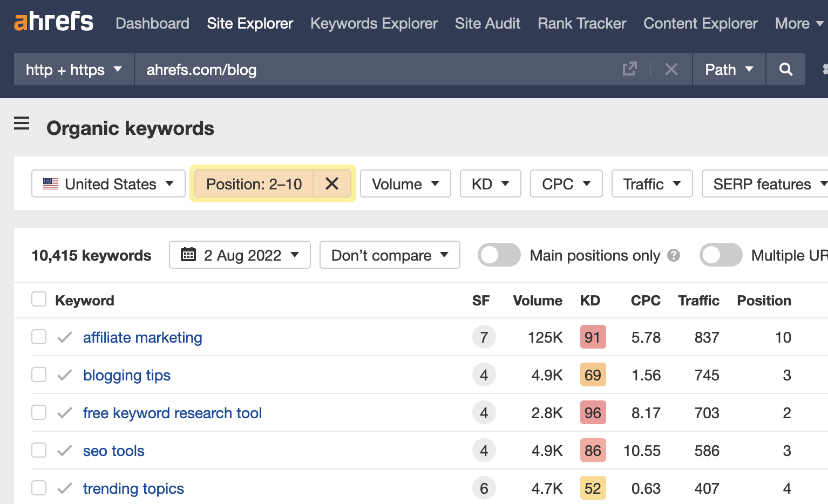The width and height of the screenshot is (828, 504).
Task: Switch to Keywords Explorer
Action: pos(374,23)
